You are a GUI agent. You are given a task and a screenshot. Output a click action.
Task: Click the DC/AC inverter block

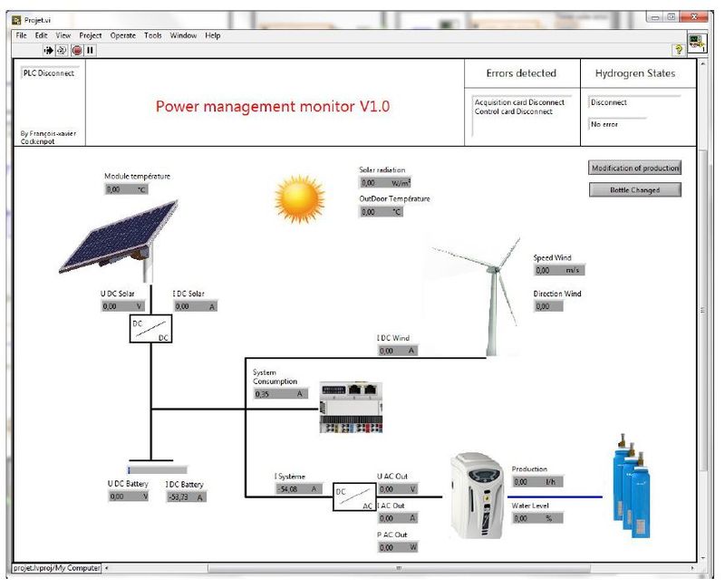tap(353, 496)
